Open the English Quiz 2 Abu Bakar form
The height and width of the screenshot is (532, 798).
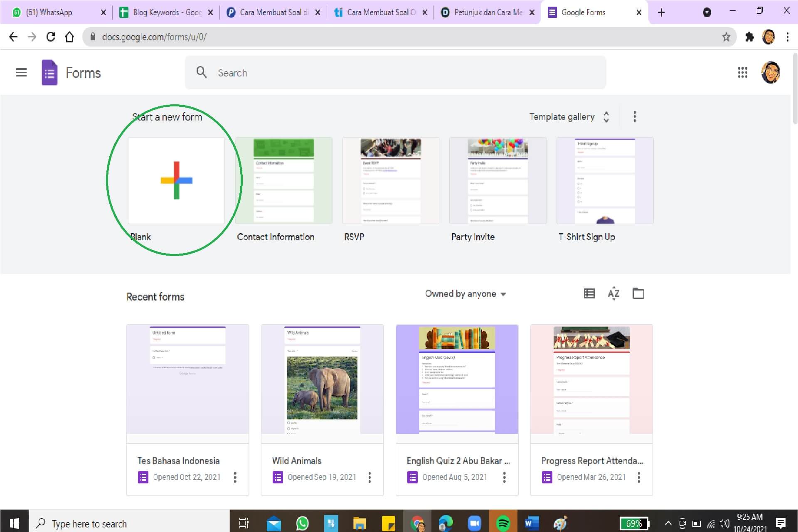457,379
